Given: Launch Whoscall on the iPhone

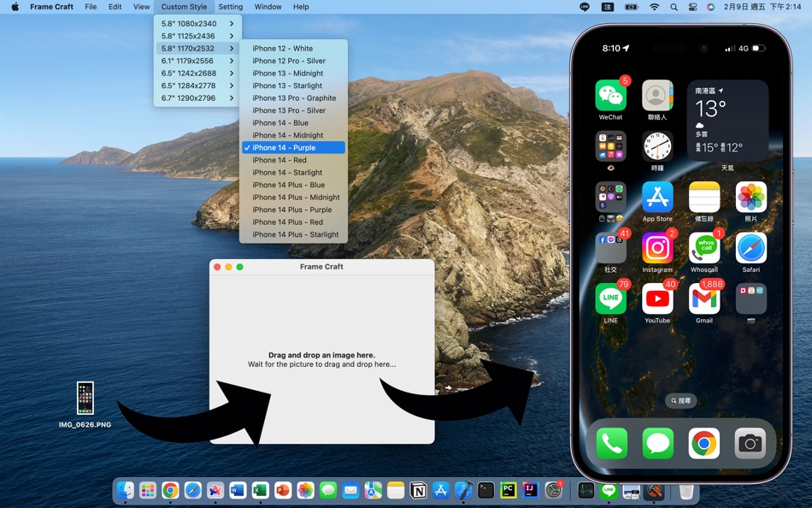Looking at the screenshot, I should [703, 248].
